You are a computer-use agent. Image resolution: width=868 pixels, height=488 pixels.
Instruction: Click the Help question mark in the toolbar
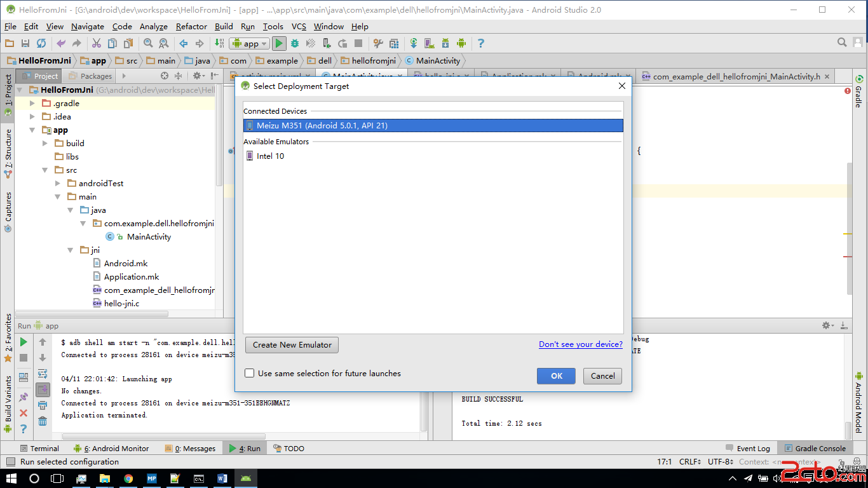click(481, 43)
